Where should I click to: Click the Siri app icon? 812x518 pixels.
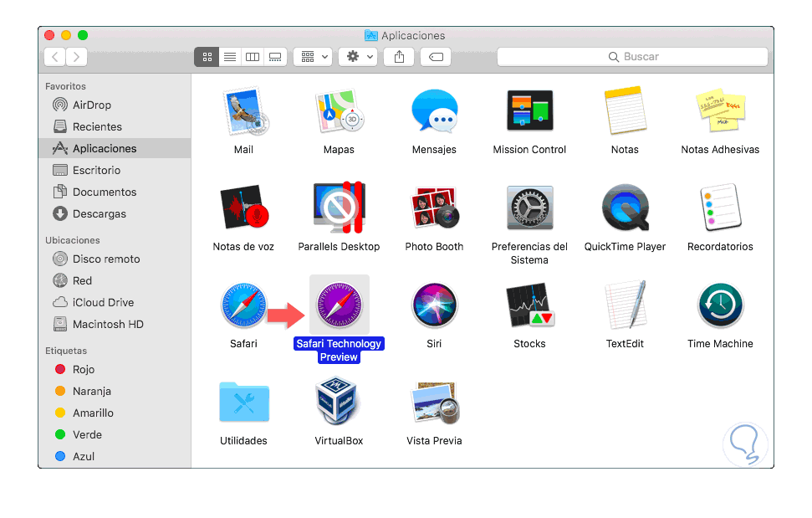click(x=434, y=305)
